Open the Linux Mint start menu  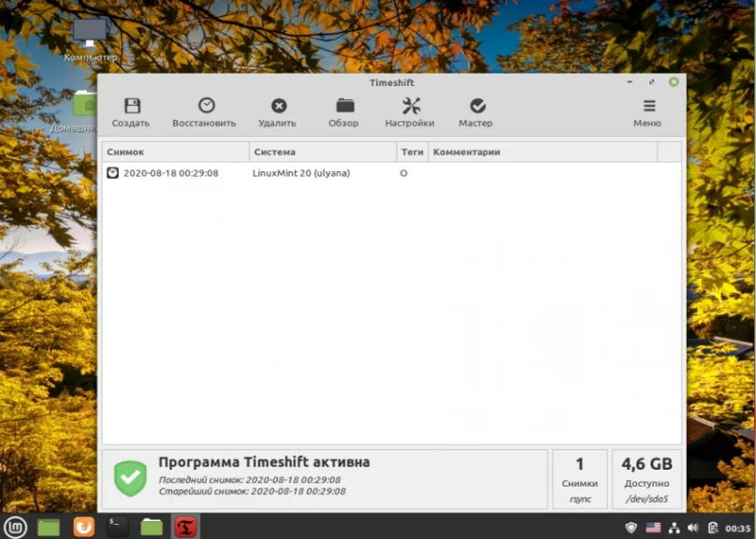[15, 527]
